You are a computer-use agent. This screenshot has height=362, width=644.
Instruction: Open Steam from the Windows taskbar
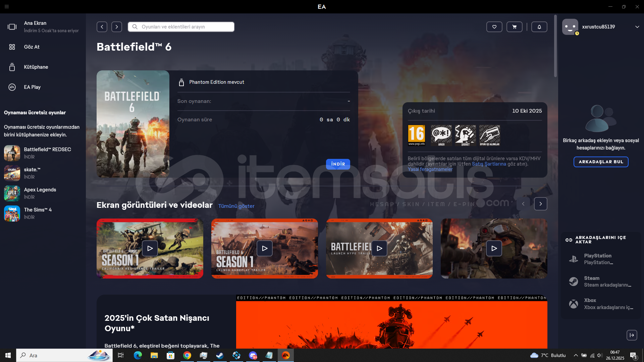220,355
